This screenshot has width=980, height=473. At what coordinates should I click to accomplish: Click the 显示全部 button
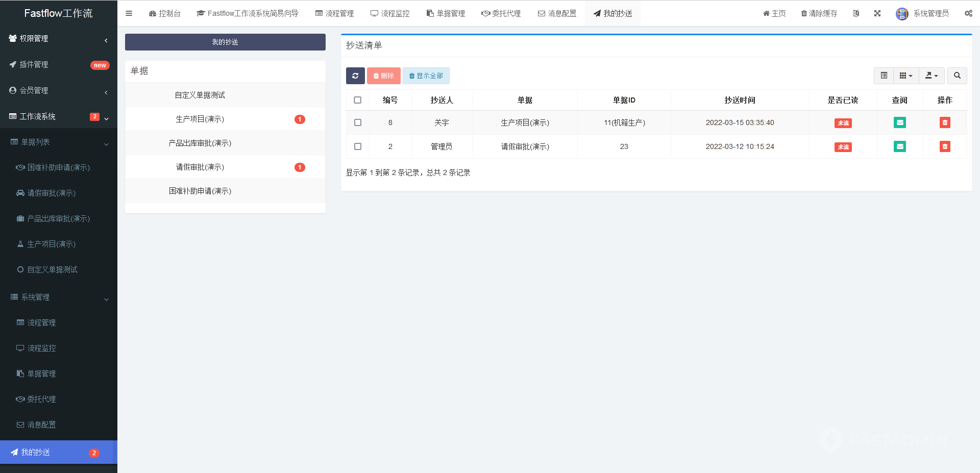(x=426, y=76)
